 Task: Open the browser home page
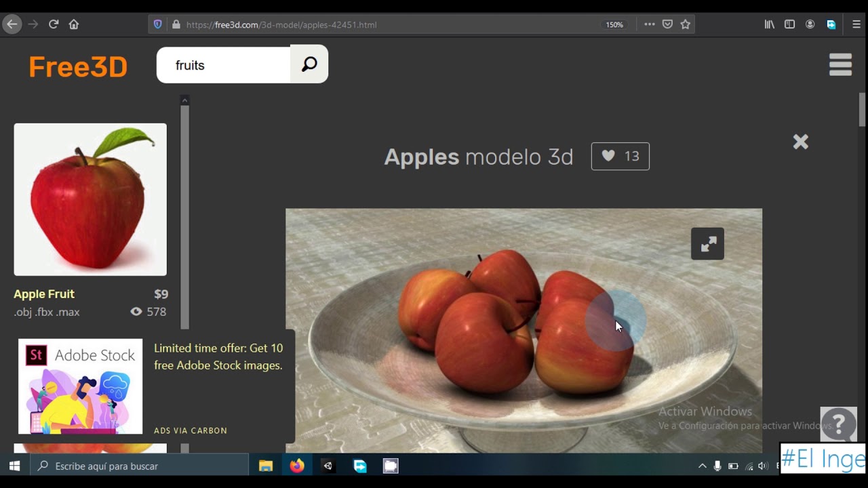[74, 24]
